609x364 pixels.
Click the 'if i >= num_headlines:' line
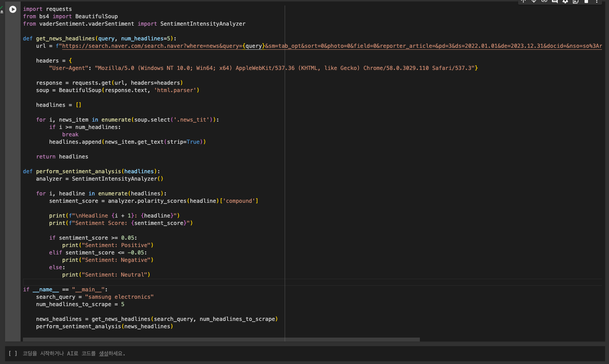pyautogui.click(x=85, y=127)
